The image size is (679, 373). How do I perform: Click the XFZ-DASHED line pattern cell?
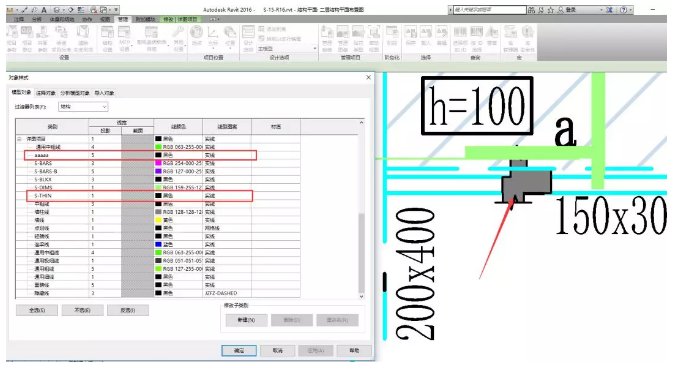click(227, 293)
